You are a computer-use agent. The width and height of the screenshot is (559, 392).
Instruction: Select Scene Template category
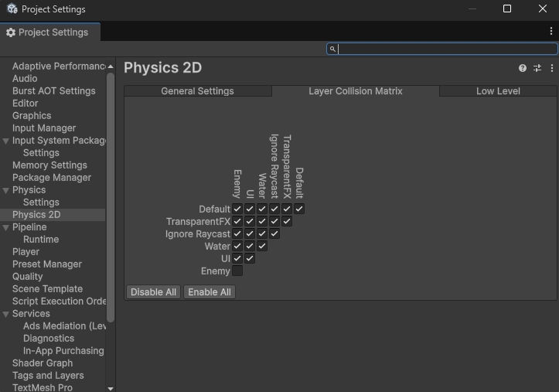[47, 289]
